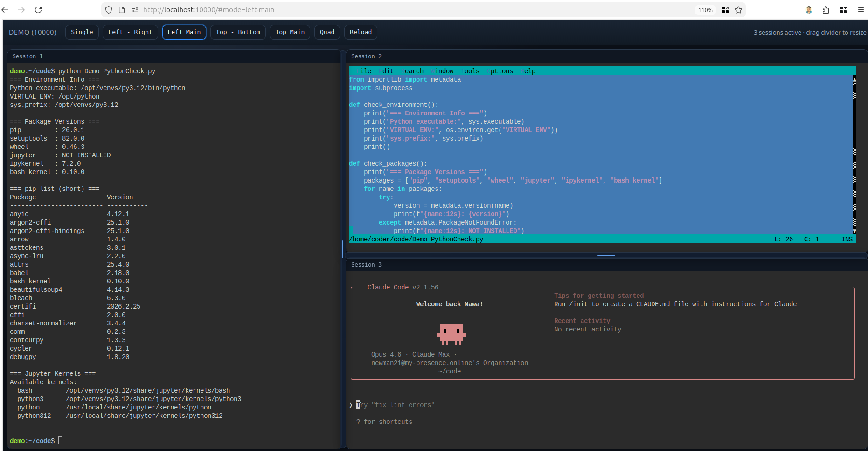This screenshot has width=868, height=451.
Task: Open the editor Search menu
Action: [x=412, y=71]
